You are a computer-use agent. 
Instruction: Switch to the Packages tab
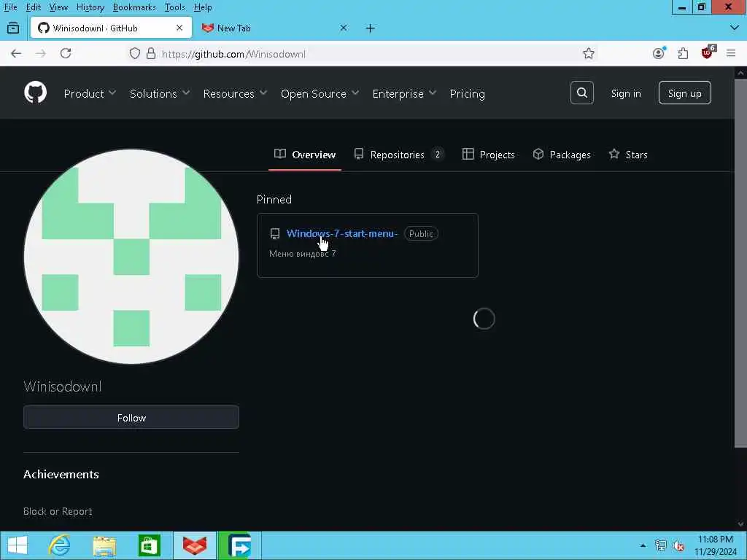point(561,155)
